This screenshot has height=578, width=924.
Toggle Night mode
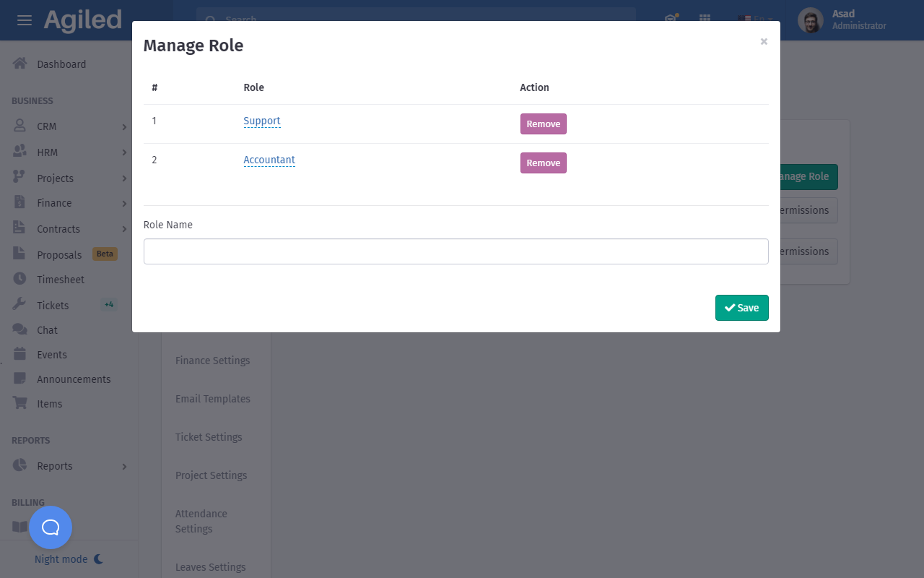(x=69, y=559)
